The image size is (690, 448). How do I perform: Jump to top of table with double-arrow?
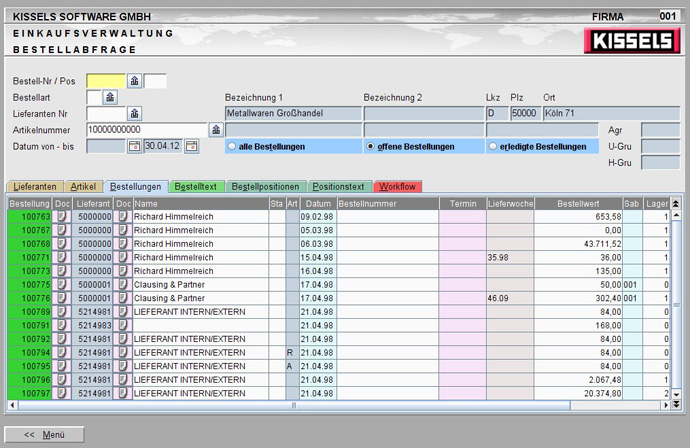pyautogui.click(x=676, y=204)
